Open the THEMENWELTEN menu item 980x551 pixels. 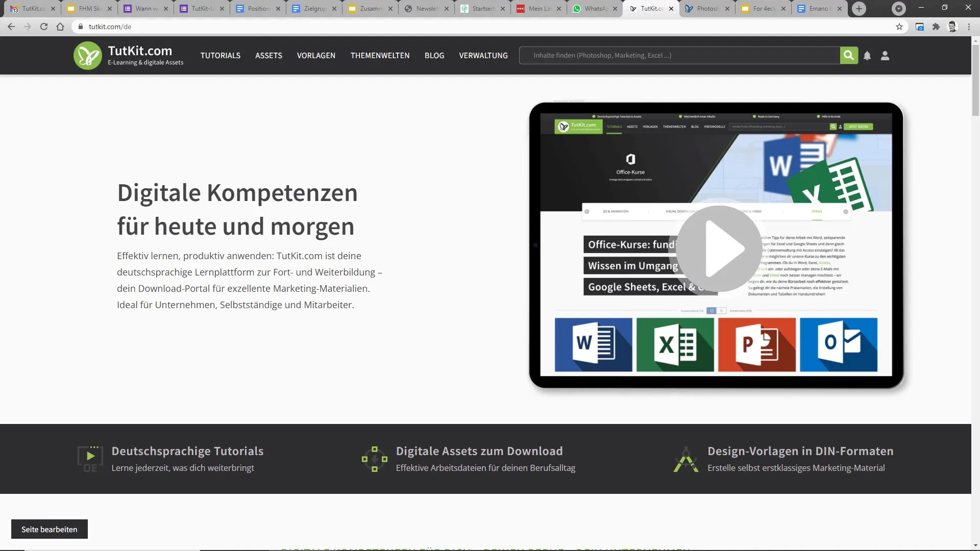tap(380, 56)
